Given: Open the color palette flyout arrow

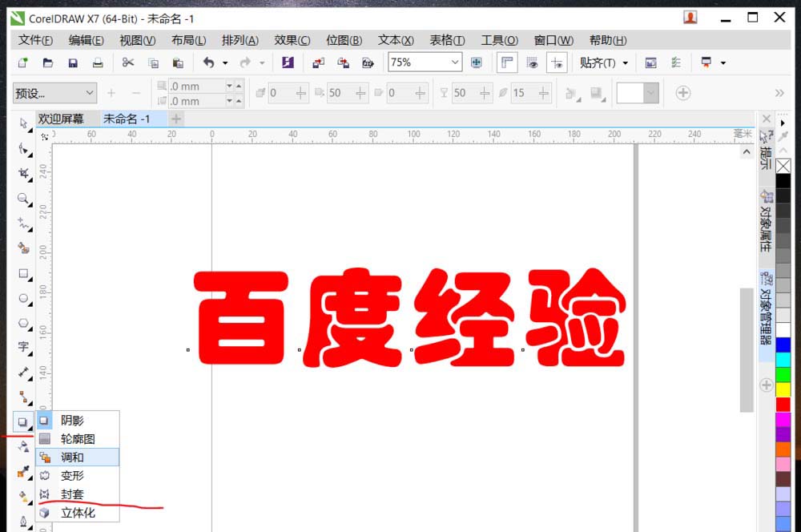Looking at the screenshot, I should (783, 123).
